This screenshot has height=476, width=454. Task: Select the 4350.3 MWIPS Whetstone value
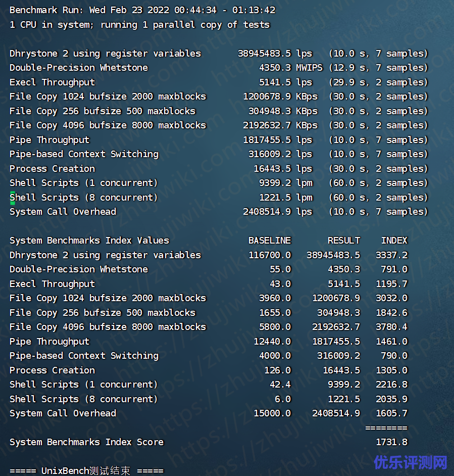[x=290, y=68]
